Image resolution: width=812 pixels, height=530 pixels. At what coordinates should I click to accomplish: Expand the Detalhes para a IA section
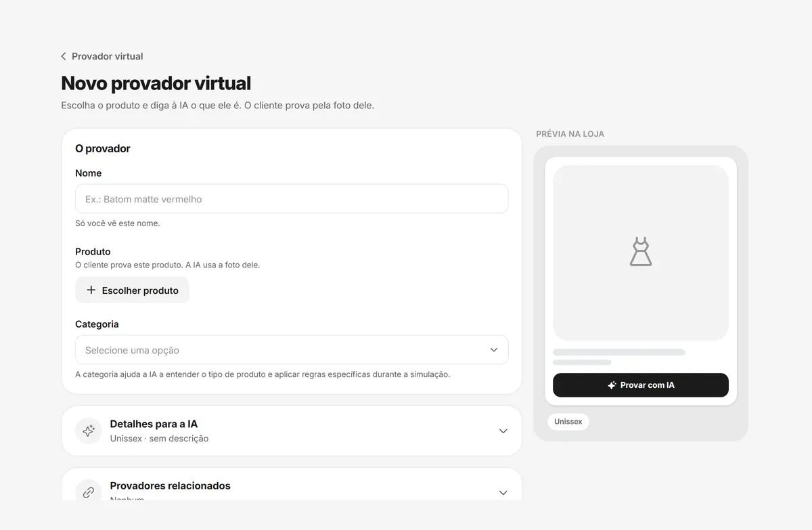(292, 431)
